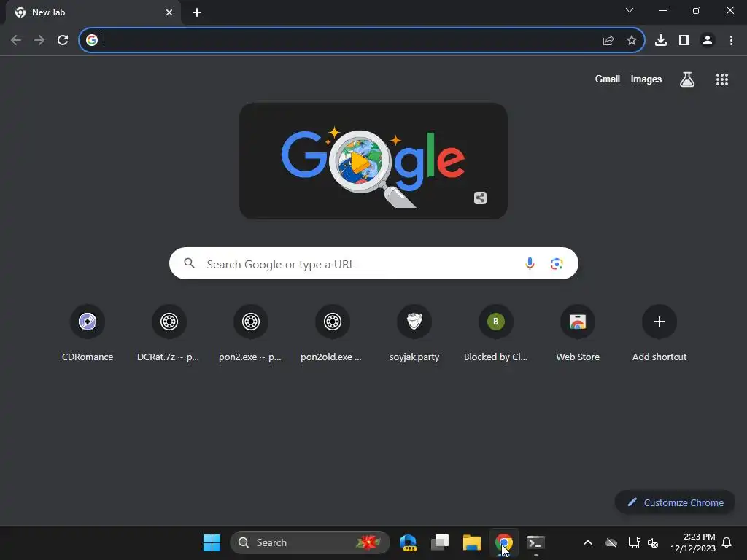This screenshot has width=747, height=560.
Task: Open the tab search chevron
Action: (630, 10)
